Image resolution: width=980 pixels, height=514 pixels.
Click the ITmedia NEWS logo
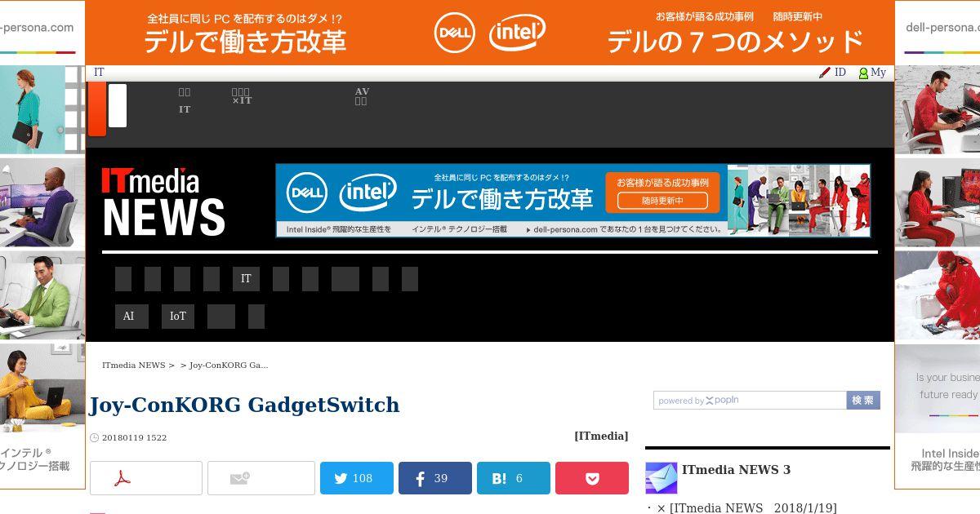click(x=163, y=201)
